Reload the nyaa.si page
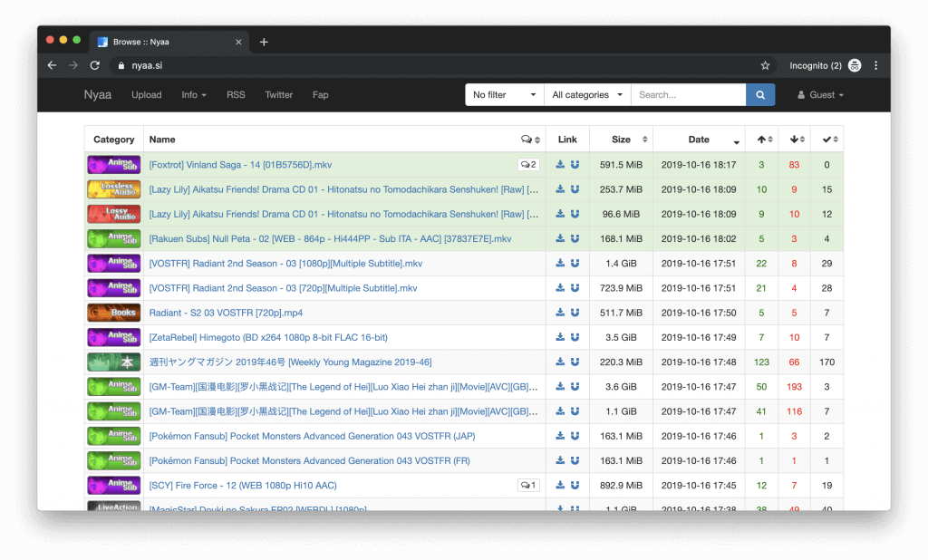Screen dimensions: 928x560 [94, 66]
